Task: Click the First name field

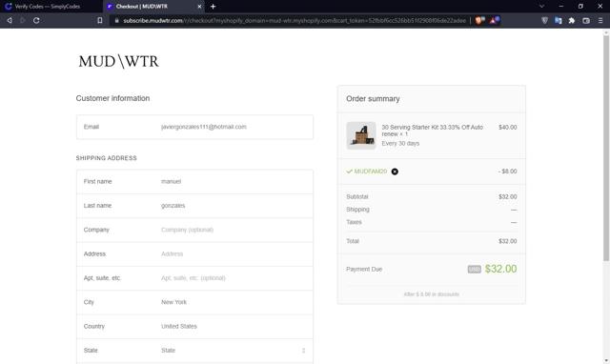Action: tap(194, 182)
